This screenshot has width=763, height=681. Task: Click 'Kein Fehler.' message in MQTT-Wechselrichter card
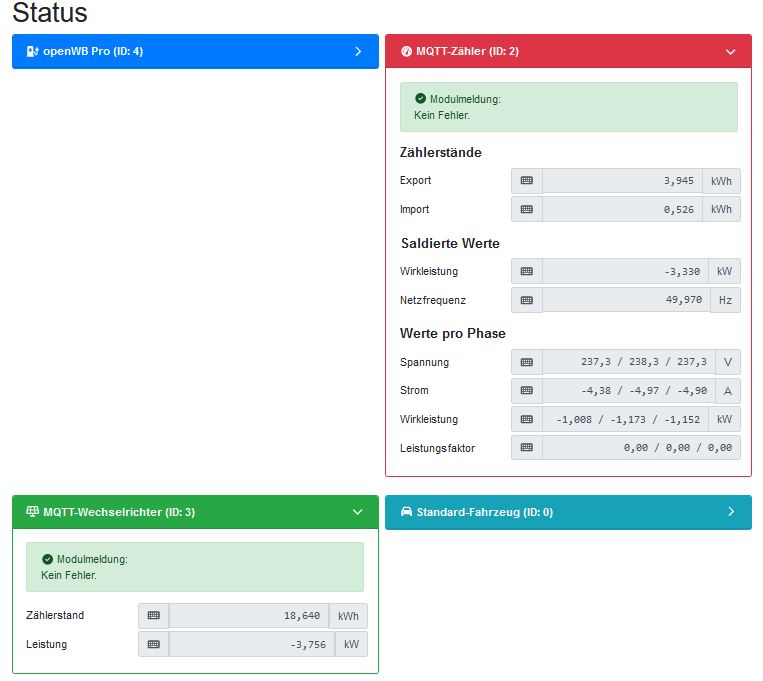[69, 575]
